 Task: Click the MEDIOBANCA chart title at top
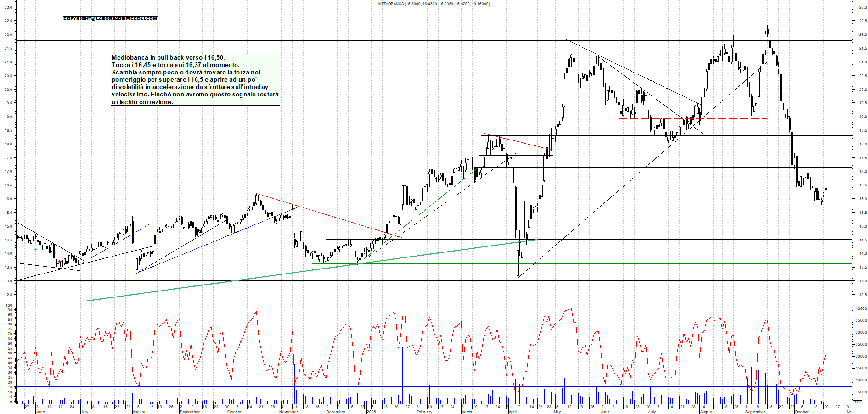point(434,4)
